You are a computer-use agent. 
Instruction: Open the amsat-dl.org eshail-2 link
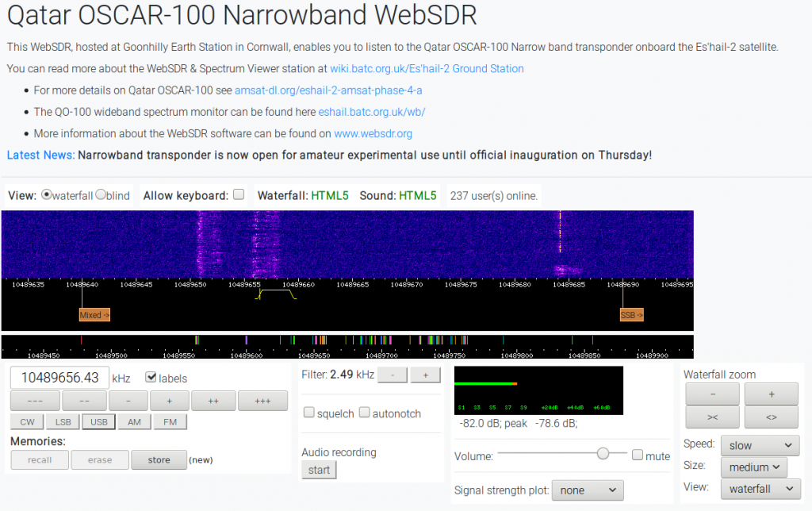(x=328, y=90)
